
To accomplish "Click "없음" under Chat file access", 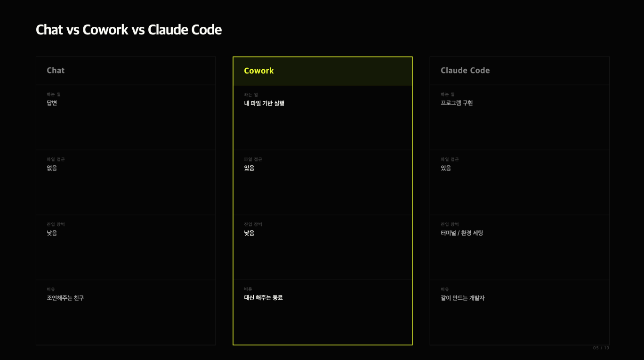I will [52, 168].
